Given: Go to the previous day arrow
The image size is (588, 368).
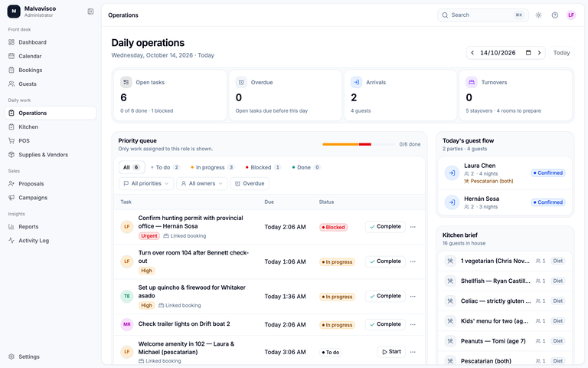Looking at the screenshot, I should point(472,53).
